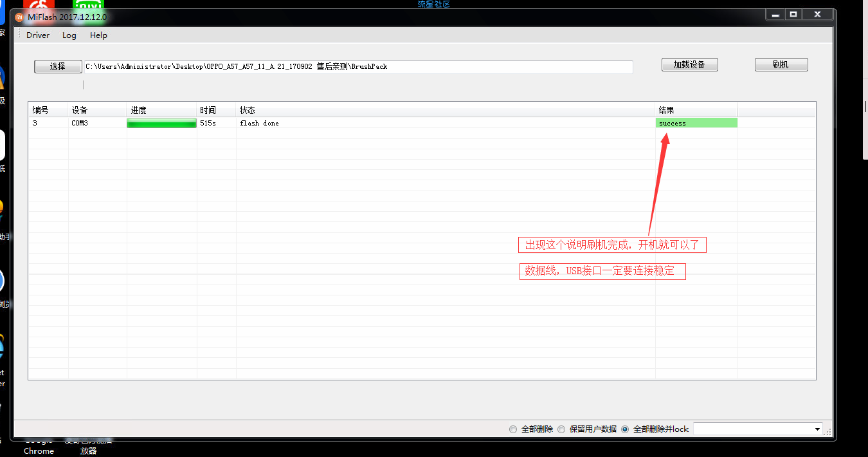Screen dimensions: 868x457
Task: Click the red desktop icon behind the title bar
Action: [39, 5]
